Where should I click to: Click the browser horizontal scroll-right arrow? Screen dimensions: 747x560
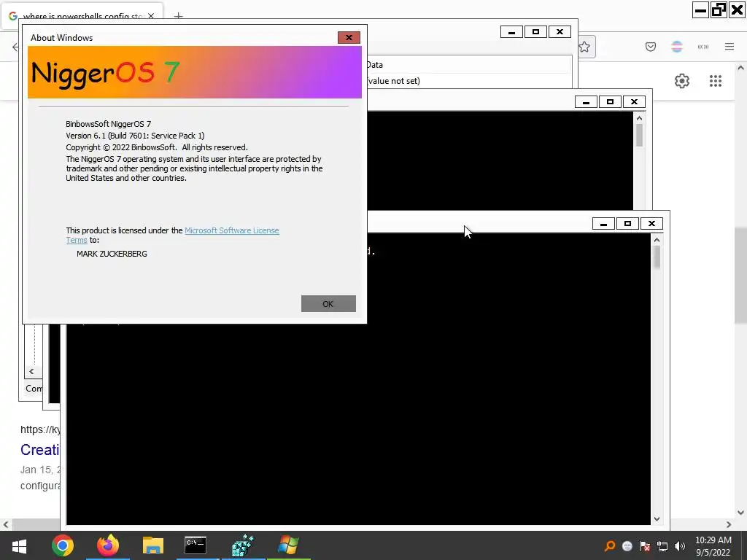tap(729, 524)
